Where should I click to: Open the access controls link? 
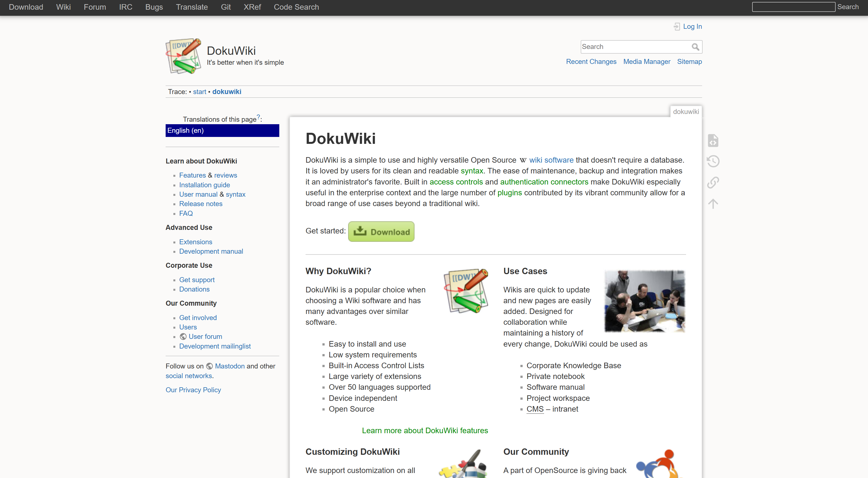(x=456, y=182)
